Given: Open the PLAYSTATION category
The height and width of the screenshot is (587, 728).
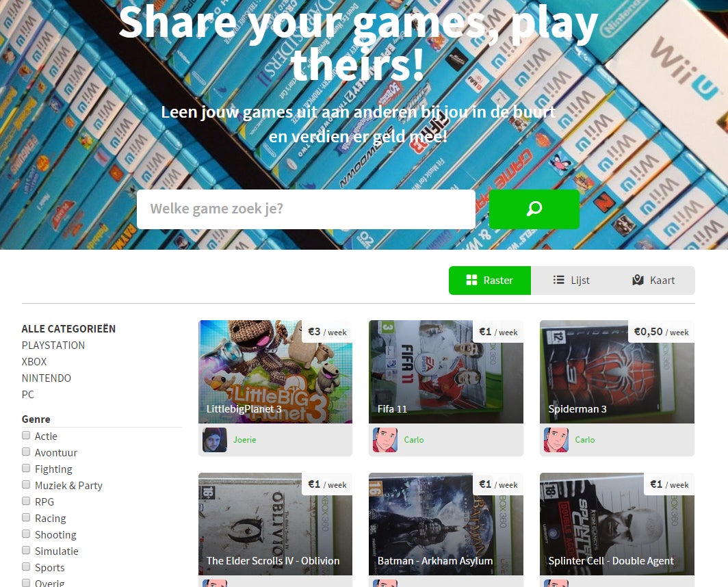Looking at the screenshot, I should tap(53, 345).
